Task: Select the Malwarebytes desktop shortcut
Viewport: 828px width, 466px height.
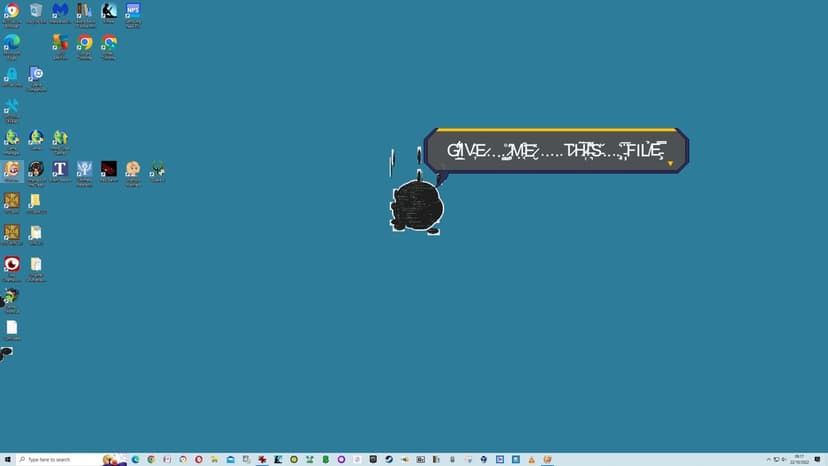Action: click(x=60, y=13)
